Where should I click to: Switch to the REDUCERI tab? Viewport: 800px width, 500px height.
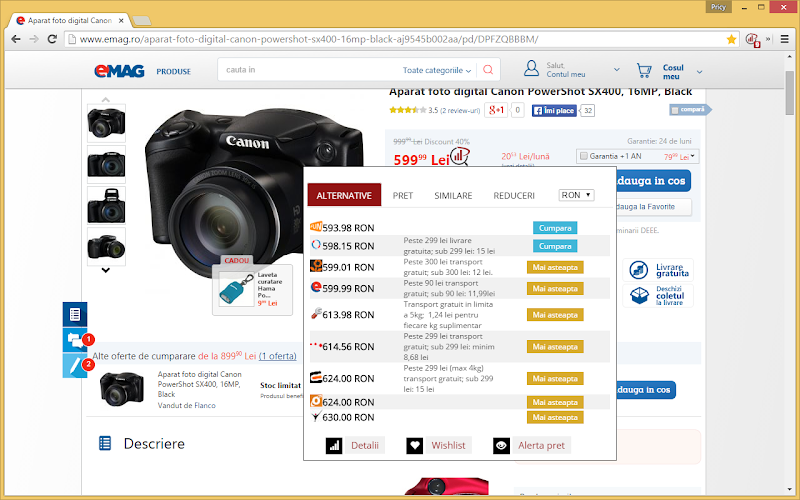tap(514, 195)
